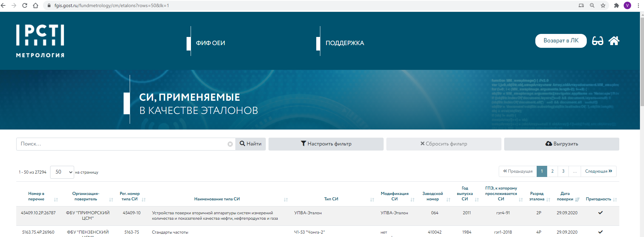Open accessibility glasses icon mode

pyautogui.click(x=598, y=41)
